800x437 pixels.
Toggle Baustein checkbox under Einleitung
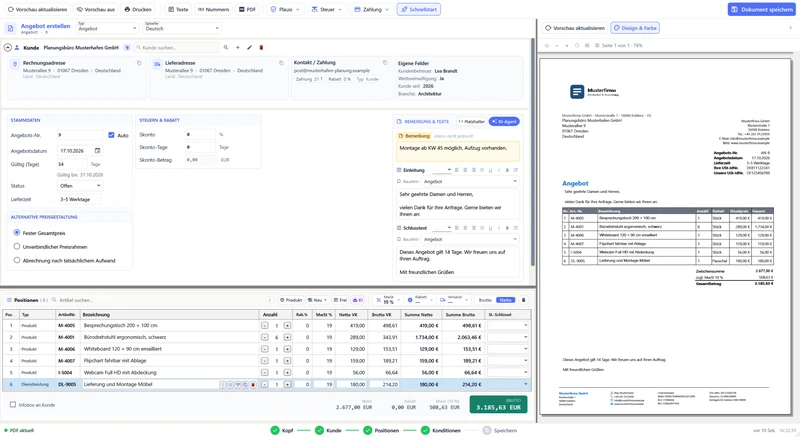[x=399, y=182]
